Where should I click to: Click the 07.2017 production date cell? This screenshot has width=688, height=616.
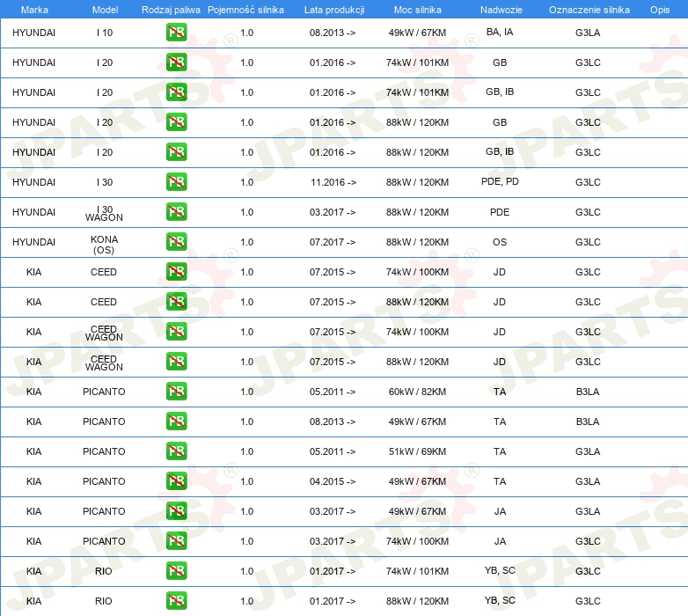[333, 242]
